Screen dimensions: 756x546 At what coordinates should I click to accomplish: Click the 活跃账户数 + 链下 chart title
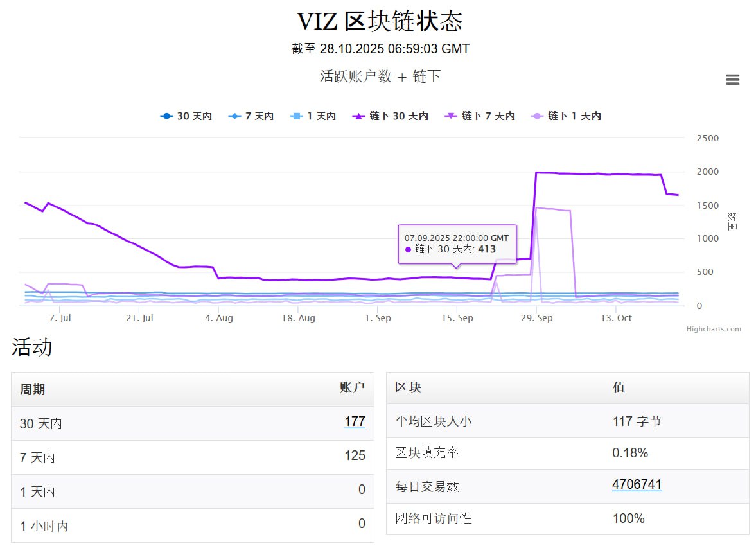pyautogui.click(x=380, y=76)
